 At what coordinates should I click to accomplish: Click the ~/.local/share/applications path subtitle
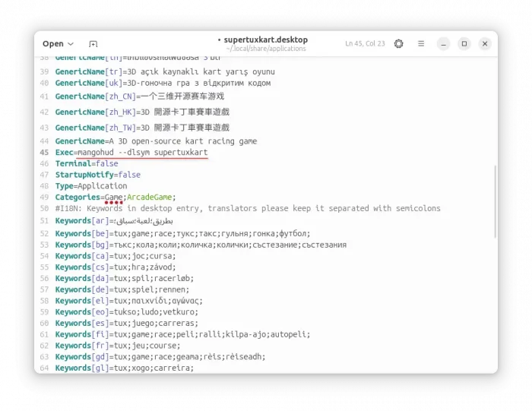[266, 49]
